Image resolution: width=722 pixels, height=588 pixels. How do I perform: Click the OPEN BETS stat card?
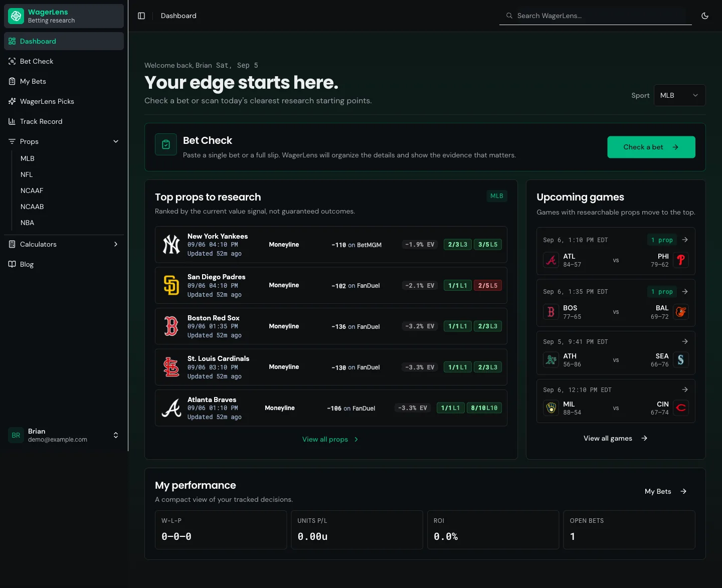point(629,530)
